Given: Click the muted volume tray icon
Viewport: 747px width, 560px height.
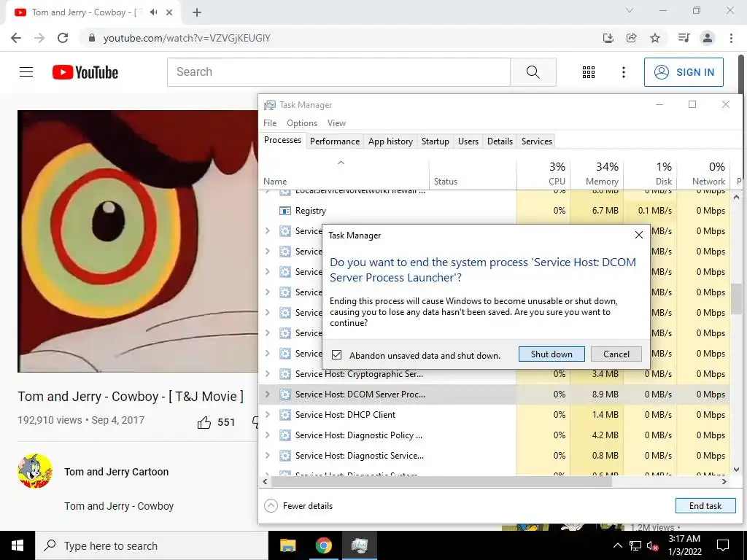Looking at the screenshot, I should coord(652,545).
